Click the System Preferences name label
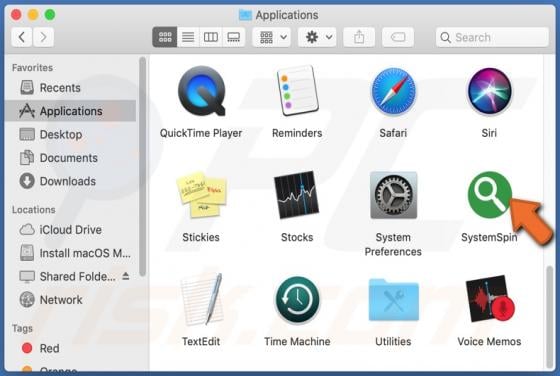 (x=393, y=245)
